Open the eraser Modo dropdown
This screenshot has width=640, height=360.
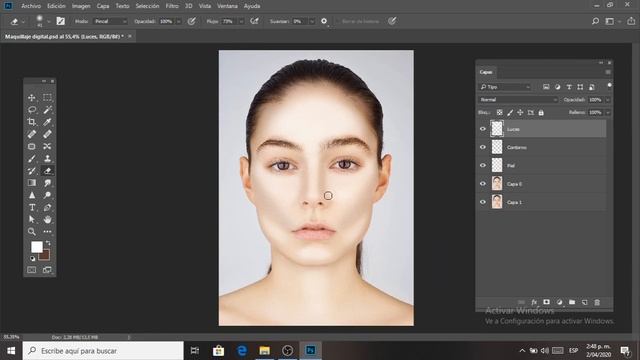(111, 21)
